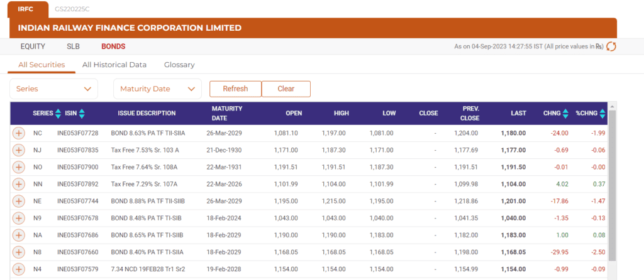Image resolution: width=644 pixels, height=280 pixels.
Task: Click 'BOND 8.88% PA TF TII-SIIB' description
Action: pyautogui.click(x=148, y=202)
